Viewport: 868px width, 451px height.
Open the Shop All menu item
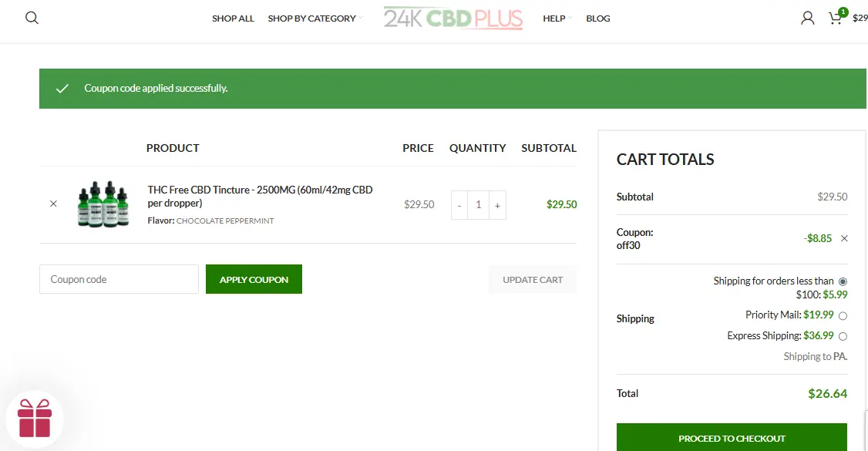point(233,19)
